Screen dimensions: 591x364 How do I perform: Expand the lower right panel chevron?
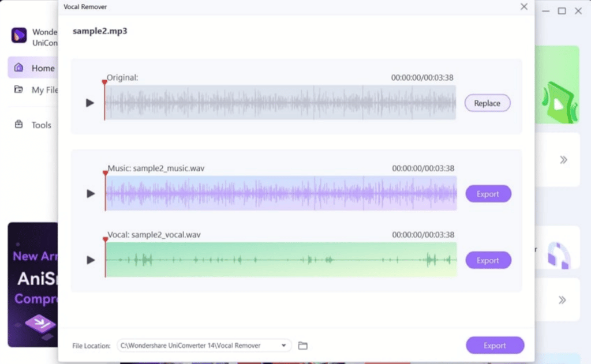[562, 299]
